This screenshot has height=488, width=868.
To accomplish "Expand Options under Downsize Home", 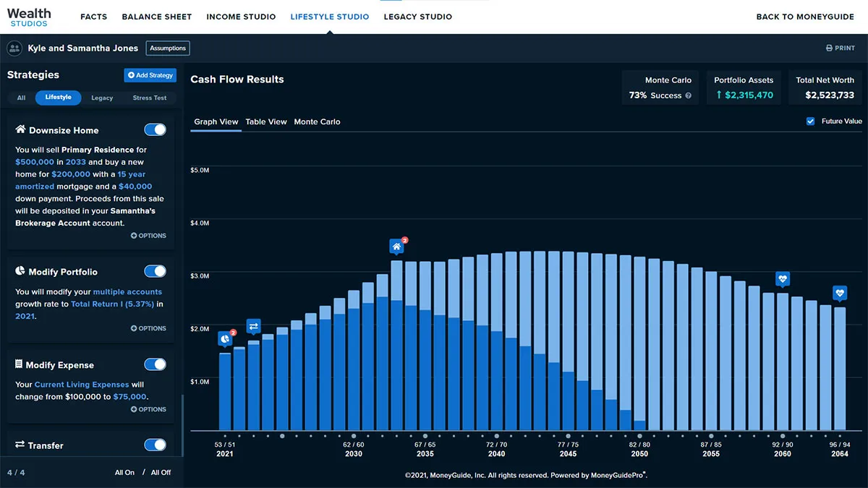I will click(x=148, y=236).
